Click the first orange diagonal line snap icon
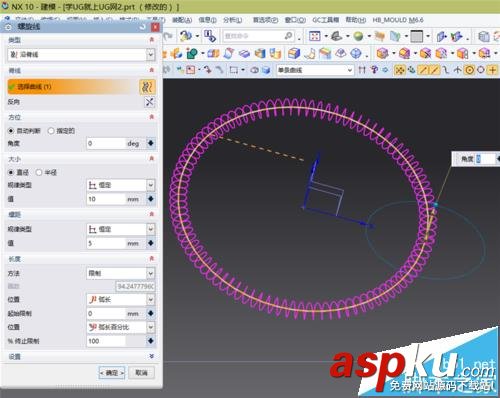500x398 pixels. [x=423, y=70]
